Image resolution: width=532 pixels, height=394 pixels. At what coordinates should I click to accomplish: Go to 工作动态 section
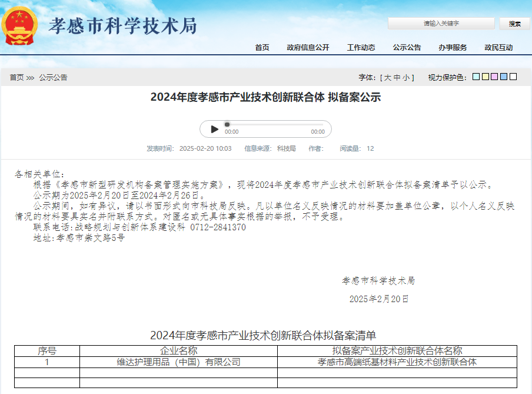(361, 48)
